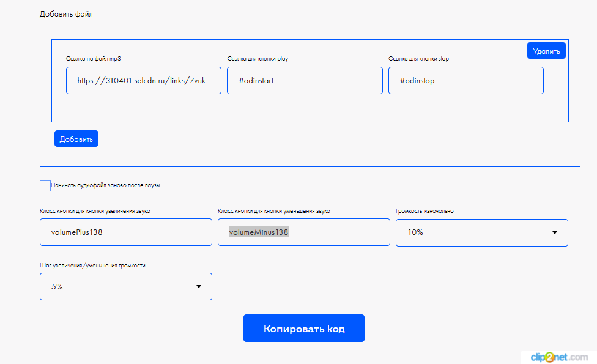The image size is (597, 364).
Task: Click the clip2net logo in the corner
Action: [x=557, y=356]
